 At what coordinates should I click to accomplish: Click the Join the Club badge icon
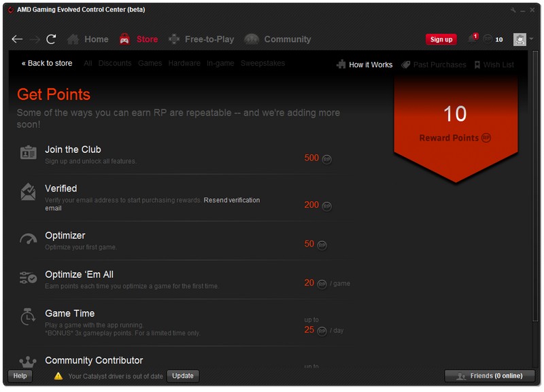(x=28, y=152)
